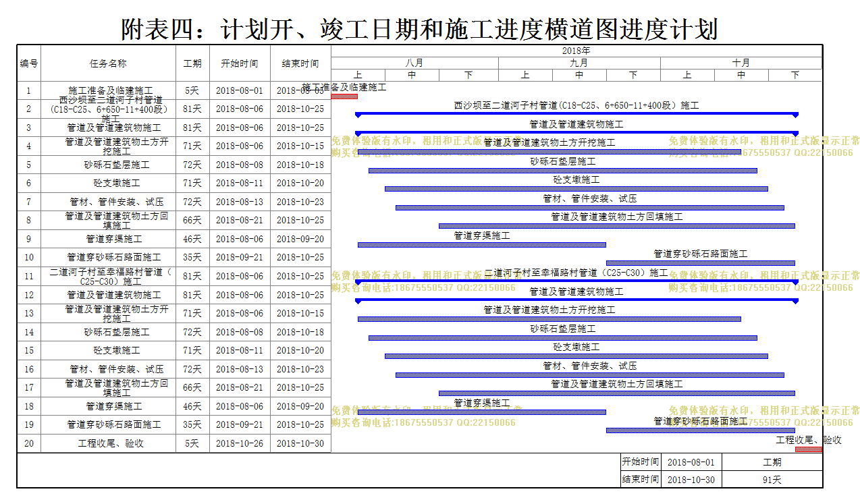Select the total duration 91天
Screen dimensions: 860x504
[772, 480]
